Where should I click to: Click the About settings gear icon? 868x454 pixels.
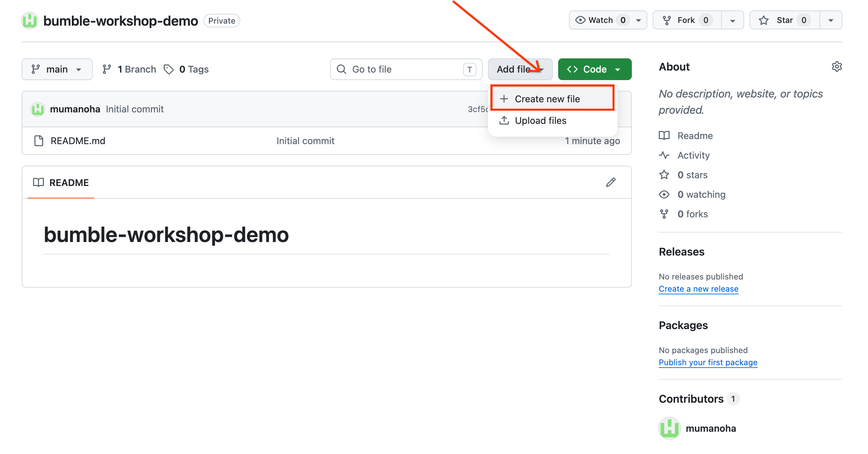tap(837, 66)
